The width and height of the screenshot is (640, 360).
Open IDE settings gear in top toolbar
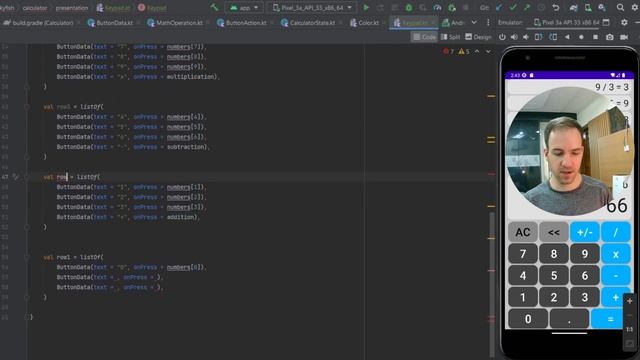(x=635, y=7)
